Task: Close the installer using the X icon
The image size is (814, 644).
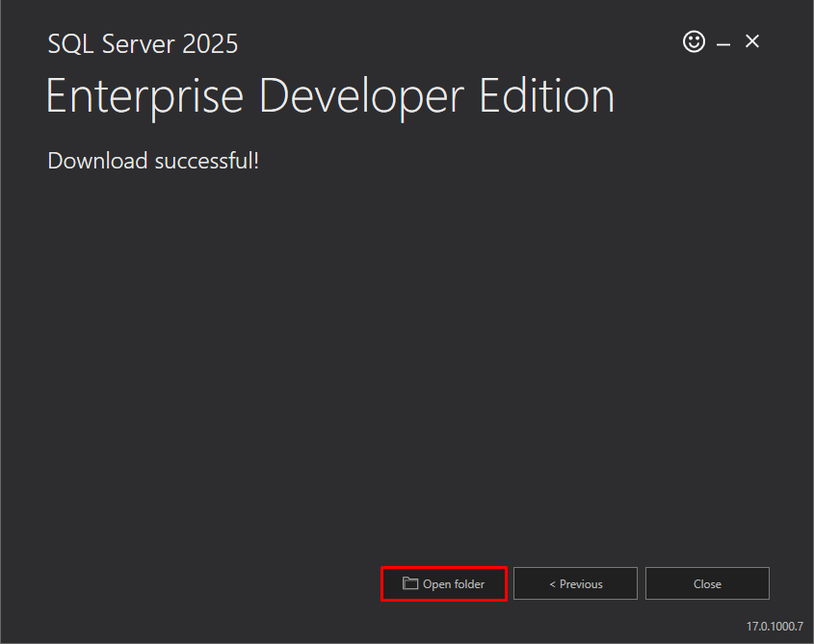Action: point(751,41)
